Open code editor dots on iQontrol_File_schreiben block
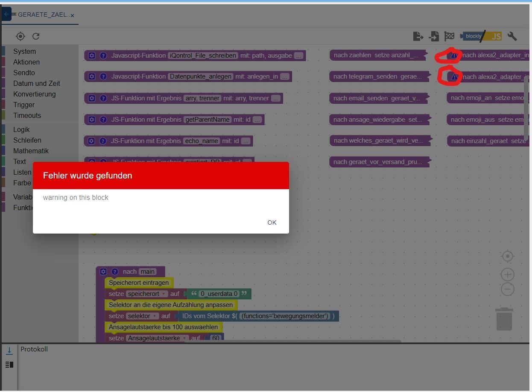Image resolution: width=532 pixels, height=392 pixels. tap(298, 56)
